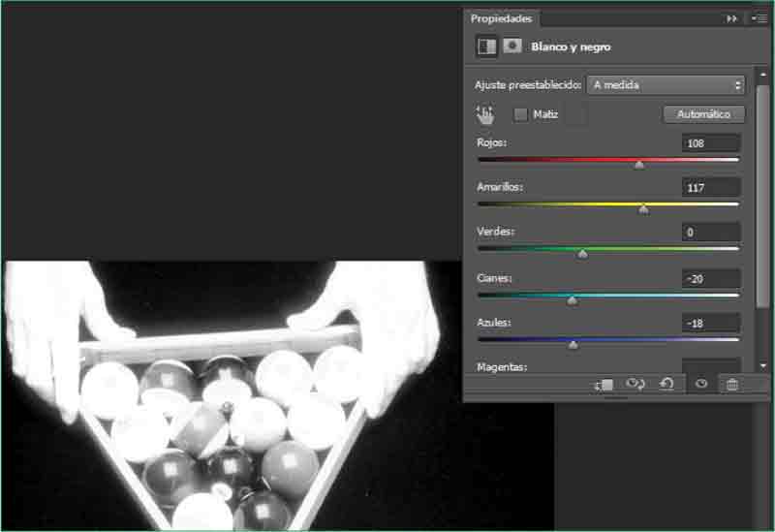The height and width of the screenshot is (532, 775).
Task: Click the layer mask icon
Action: pos(511,47)
